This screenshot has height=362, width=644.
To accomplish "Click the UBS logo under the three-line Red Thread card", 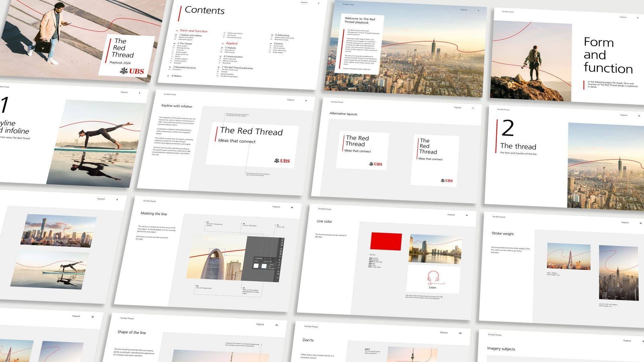I will tap(447, 181).
